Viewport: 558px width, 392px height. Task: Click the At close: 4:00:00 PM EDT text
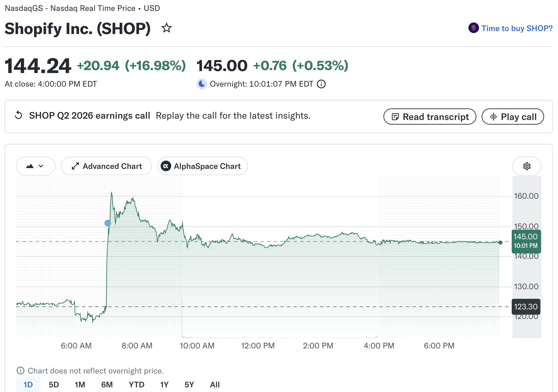coord(51,84)
